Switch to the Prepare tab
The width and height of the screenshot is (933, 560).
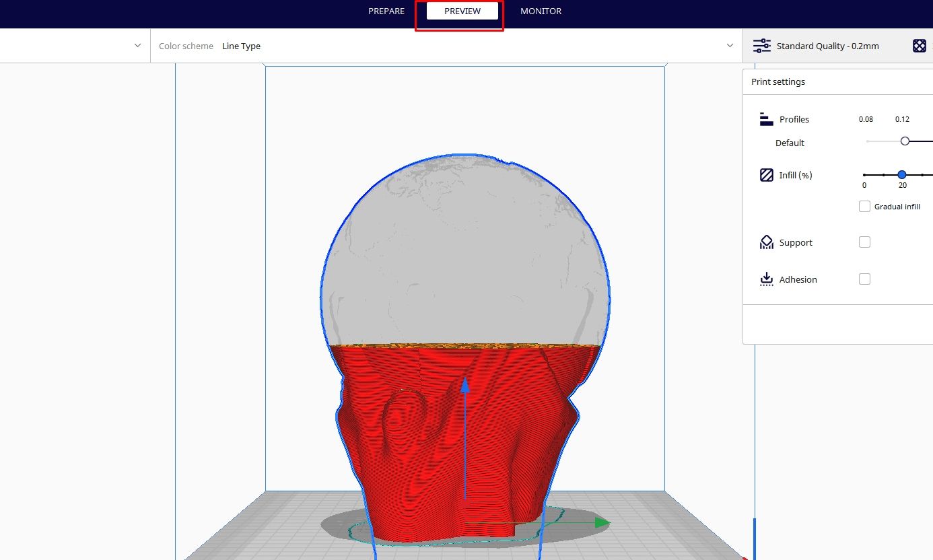pos(386,11)
